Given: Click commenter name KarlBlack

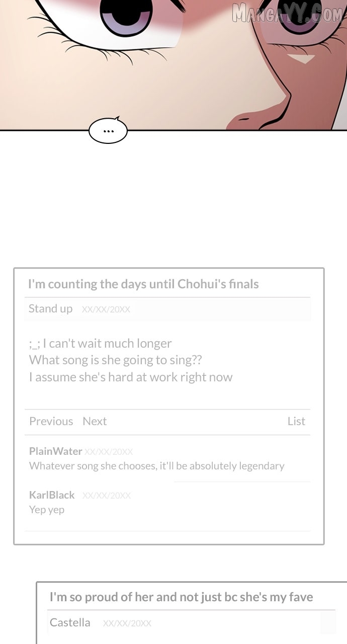Looking at the screenshot, I should pos(52,495).
